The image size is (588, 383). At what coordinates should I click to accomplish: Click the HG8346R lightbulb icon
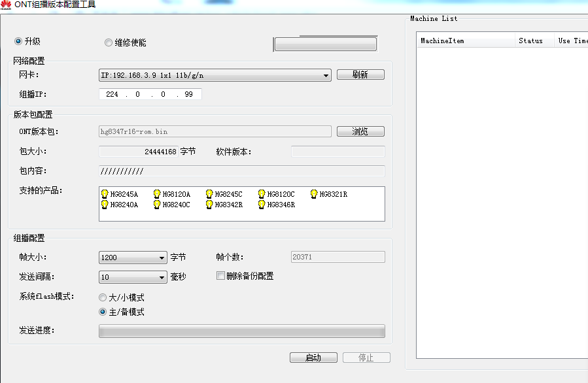tap(262, 204)
